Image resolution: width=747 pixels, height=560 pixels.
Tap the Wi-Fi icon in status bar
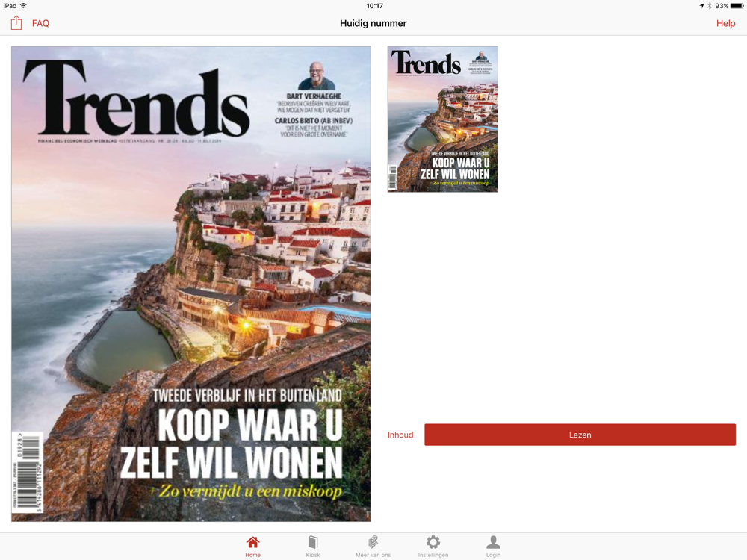tap(23, 6)
